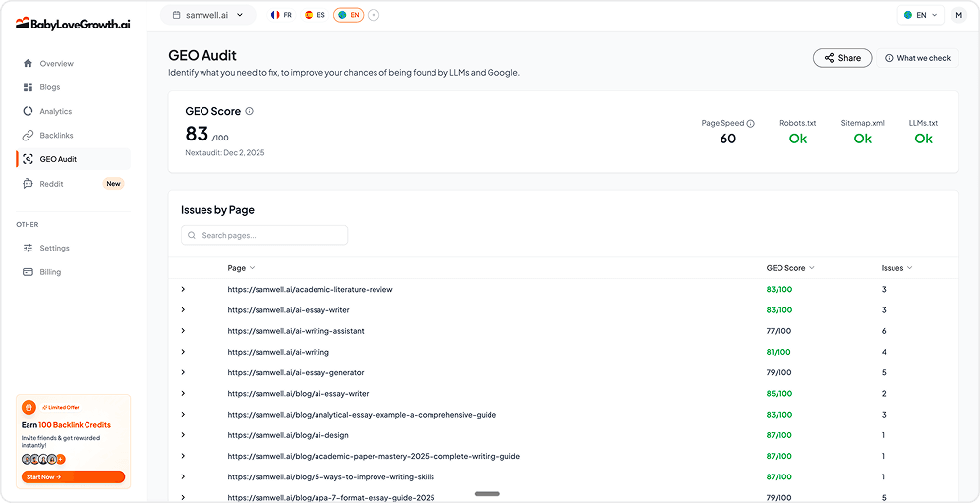Sort by the GEO Score column header

[790, 268]
